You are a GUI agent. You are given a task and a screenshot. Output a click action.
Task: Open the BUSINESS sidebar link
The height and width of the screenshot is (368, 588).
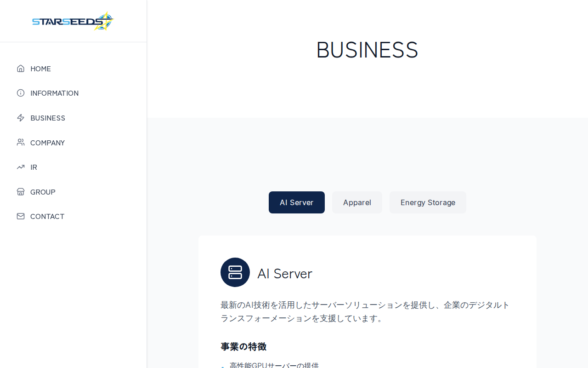tap(48, 118)
